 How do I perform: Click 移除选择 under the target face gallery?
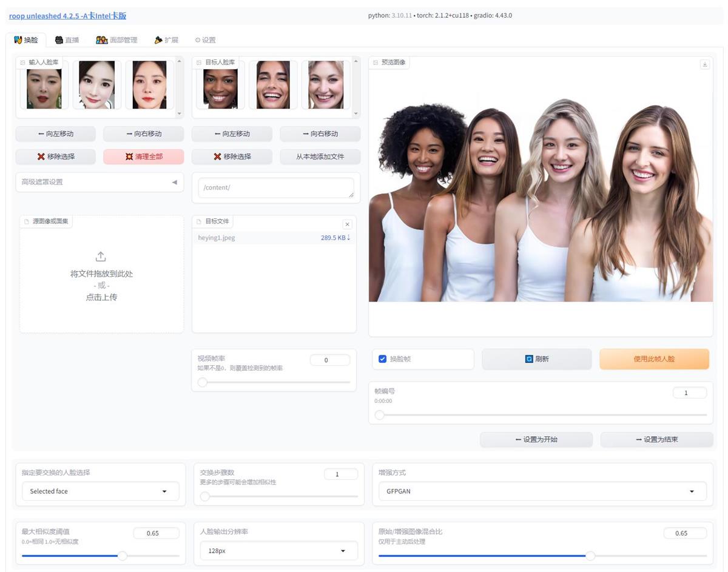pyautogui.click(x=232, y=156)
